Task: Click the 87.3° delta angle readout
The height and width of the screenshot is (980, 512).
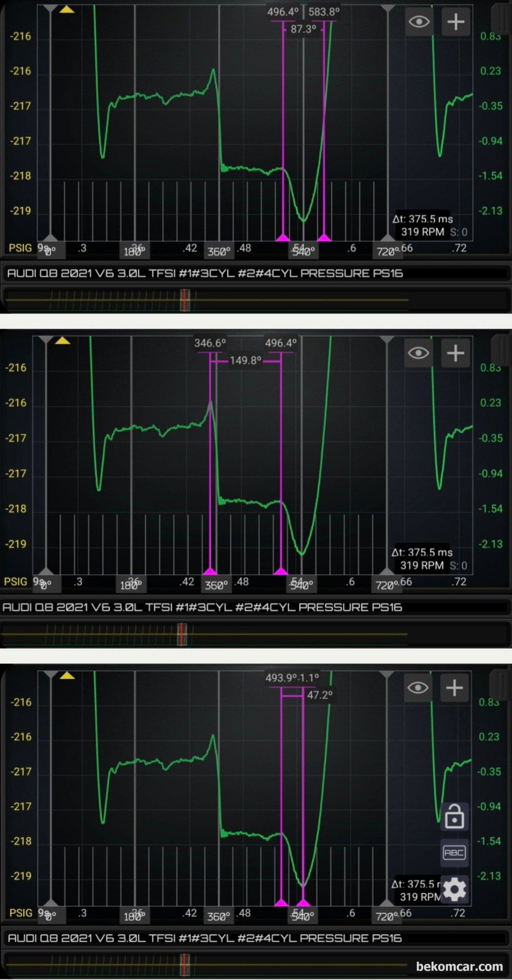Action: point(304,29)
